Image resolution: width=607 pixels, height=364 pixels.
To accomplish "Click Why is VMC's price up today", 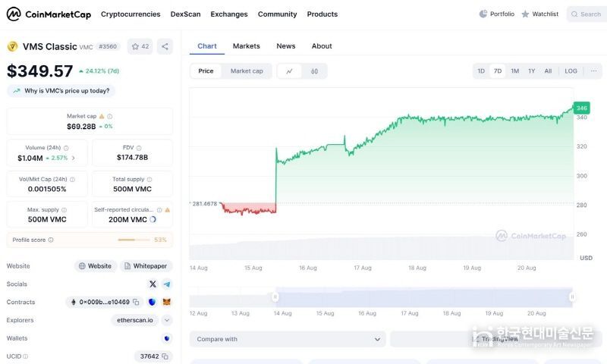I will tap(61, 91).
